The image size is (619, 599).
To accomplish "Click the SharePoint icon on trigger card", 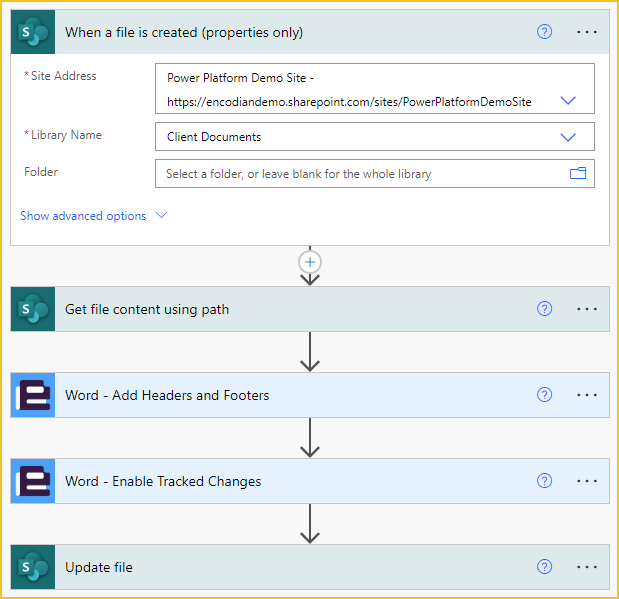I will (33, 32).
